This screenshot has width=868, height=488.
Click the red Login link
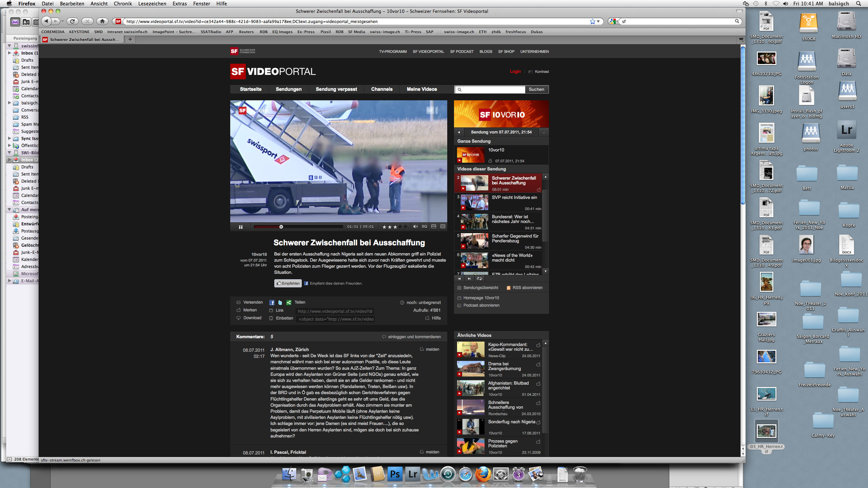click(515, 72)
